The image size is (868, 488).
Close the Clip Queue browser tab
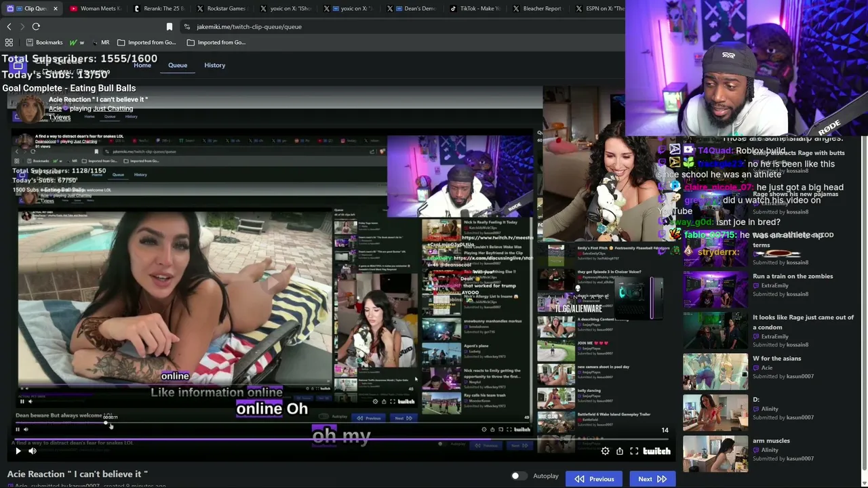click(56, 9)
